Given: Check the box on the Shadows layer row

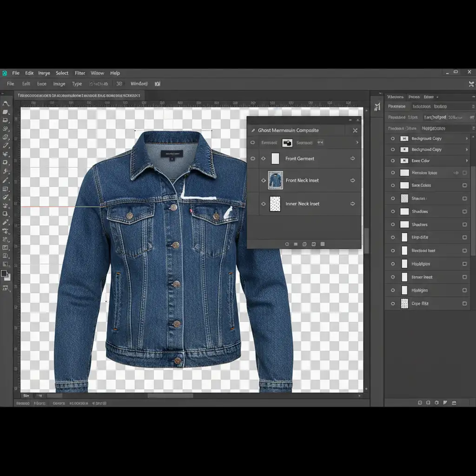Looking at the screenshot, I should [464, 212].
